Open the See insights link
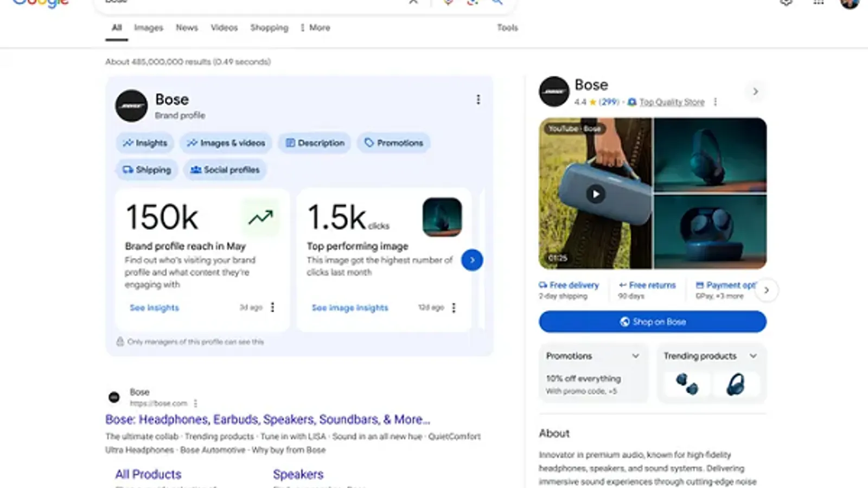 click(x=154, y=308)
